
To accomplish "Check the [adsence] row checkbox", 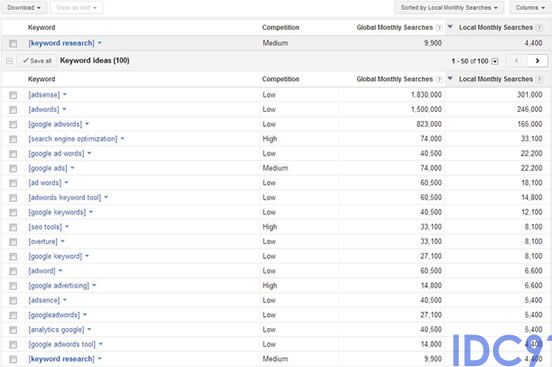I will point(13,301).
